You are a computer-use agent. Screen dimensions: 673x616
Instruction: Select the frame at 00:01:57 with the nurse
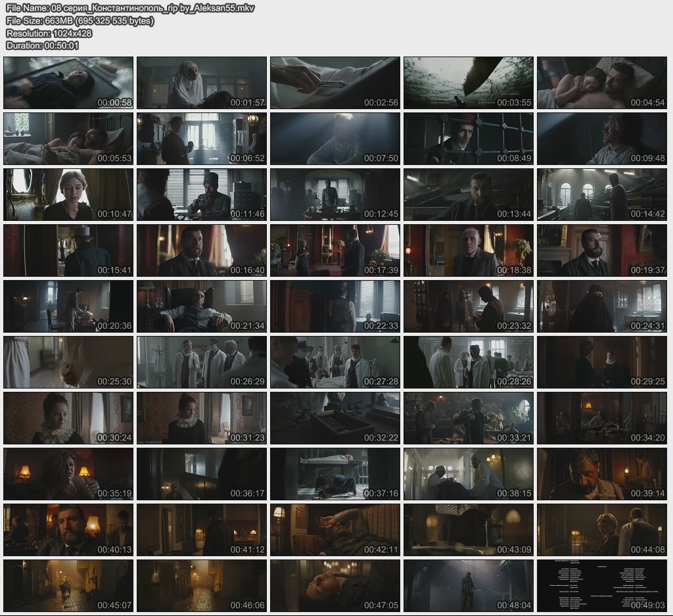click(202, 83)
